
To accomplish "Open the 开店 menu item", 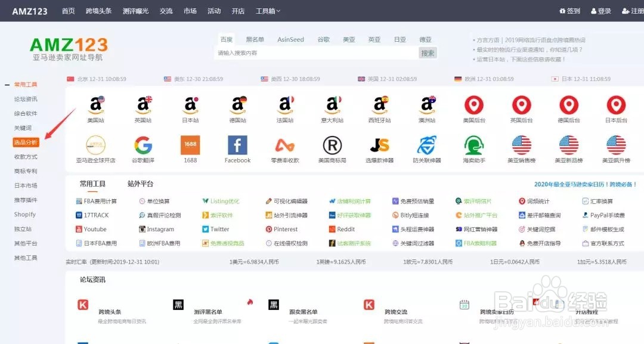I will [237, 10].
